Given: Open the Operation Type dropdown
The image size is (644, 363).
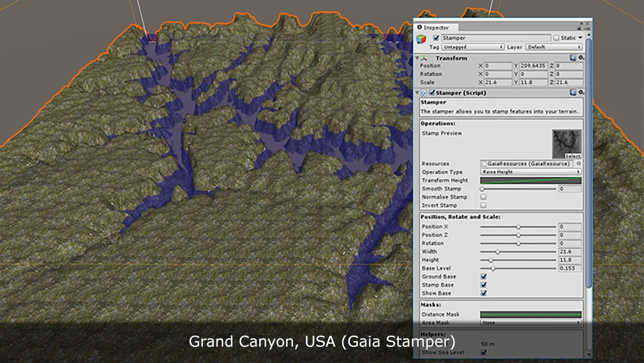Looking at the screenshot, I should coord(530,171).
